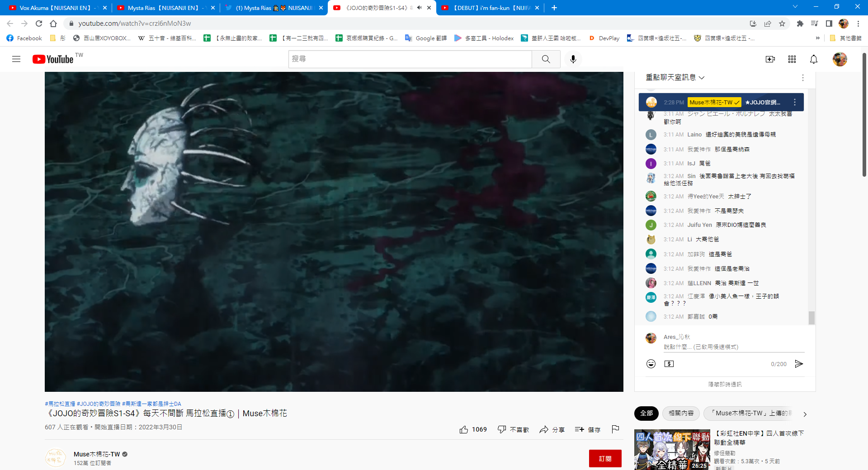
Task: Select the 相關內容 filter chip
Action: click(681, 414)
